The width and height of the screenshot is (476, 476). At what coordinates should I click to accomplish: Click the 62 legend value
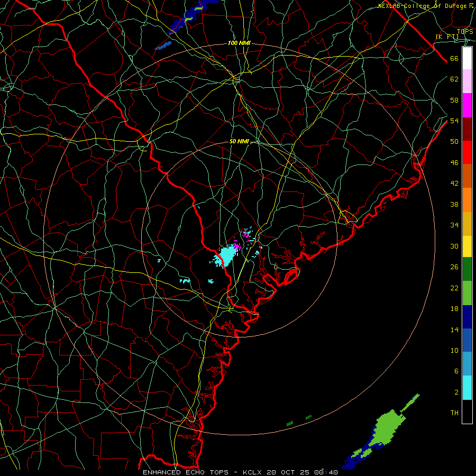coord(454,79)
